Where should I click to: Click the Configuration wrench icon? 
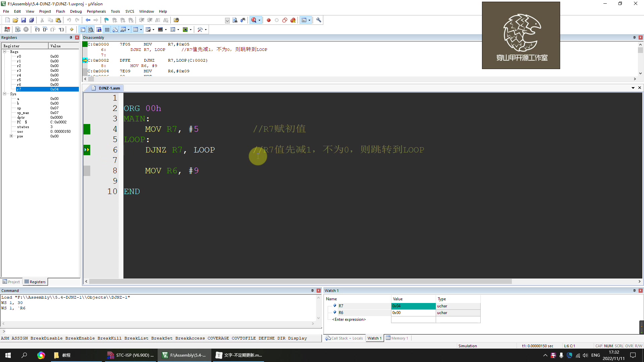point(319,20)
